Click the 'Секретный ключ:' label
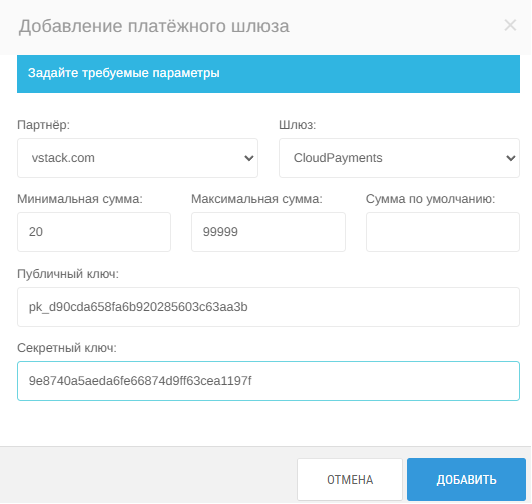 coord(67,348)
